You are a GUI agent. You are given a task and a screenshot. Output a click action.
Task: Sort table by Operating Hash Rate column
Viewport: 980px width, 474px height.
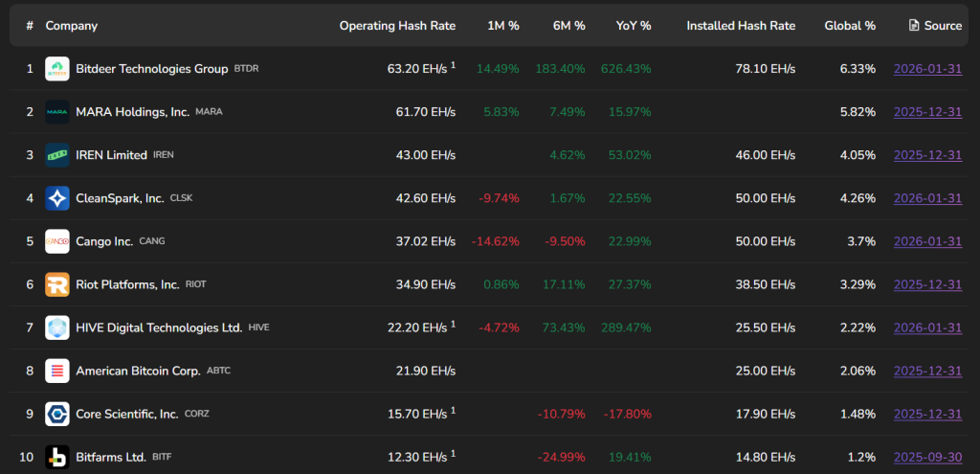[x=397, y=26]
